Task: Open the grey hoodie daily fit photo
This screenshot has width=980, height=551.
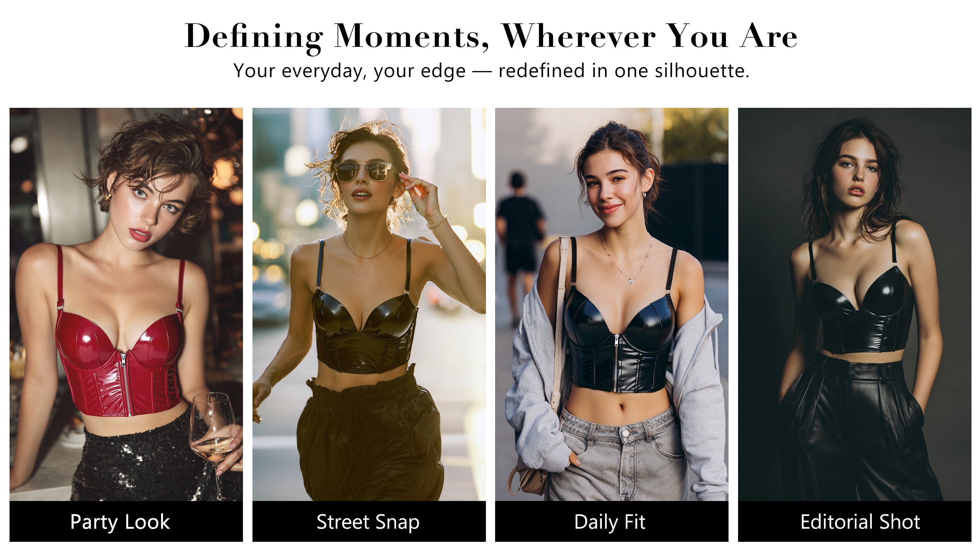Action: (611, 304)
